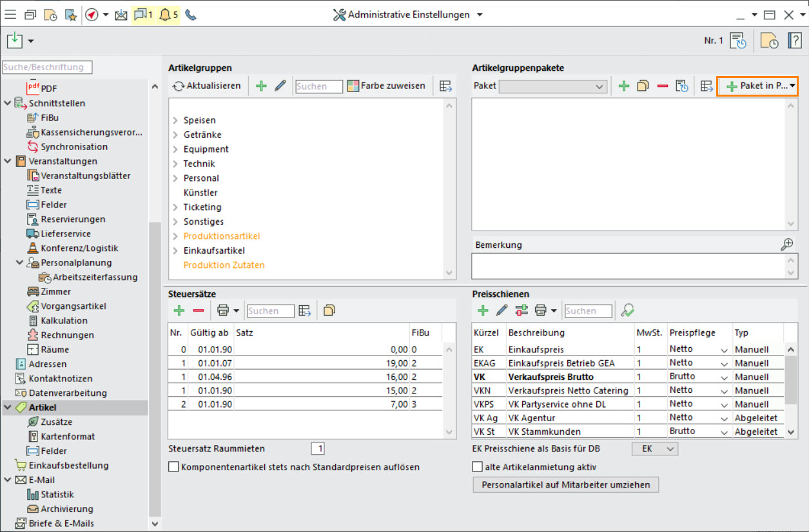Viewport: 809px width, 532px height.
Task: Zoom the Bemerkung field with magnifier icon
Action: coord(786,244)
